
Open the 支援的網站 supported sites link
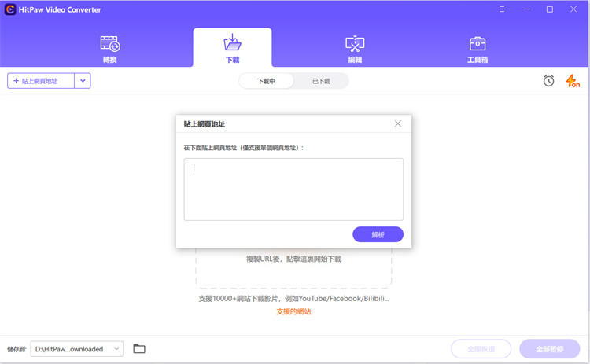pyautogui.click(x=293, y=311)
